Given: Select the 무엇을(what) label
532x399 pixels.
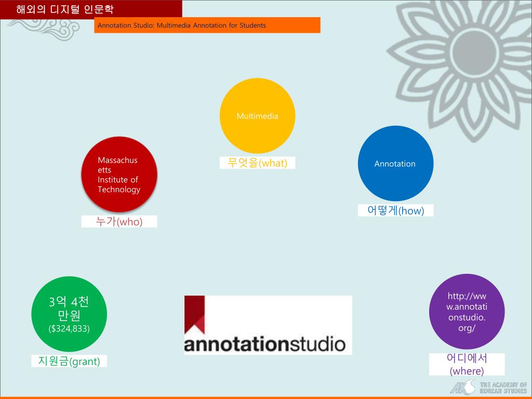Looking at the screenshot, I should click(x=257, y=163).
